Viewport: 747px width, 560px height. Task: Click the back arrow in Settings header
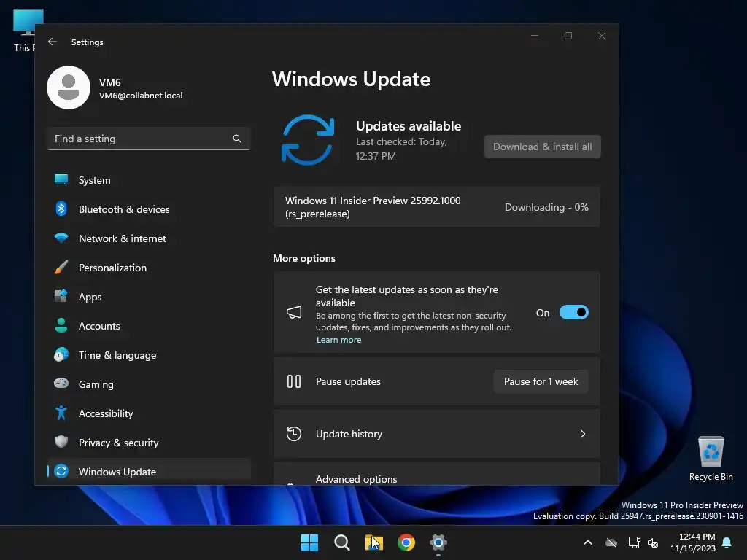pyautogui.click(x=53, y=42)
